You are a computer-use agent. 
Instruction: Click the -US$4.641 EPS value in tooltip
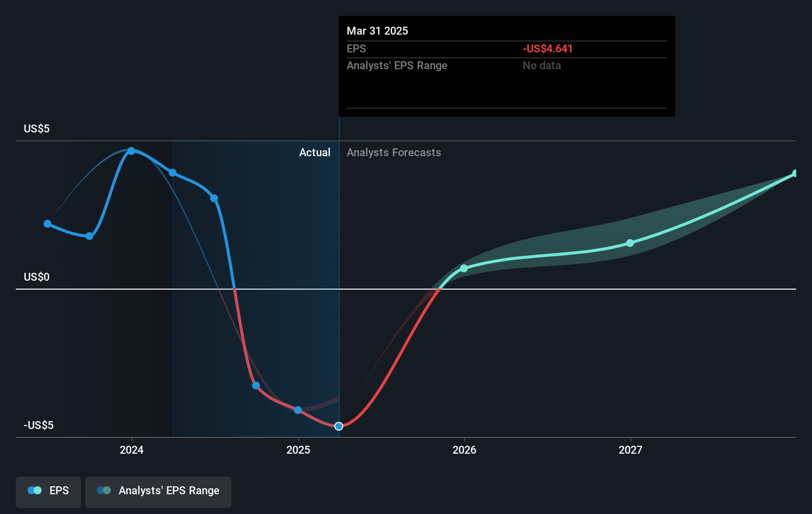(547, 48)
